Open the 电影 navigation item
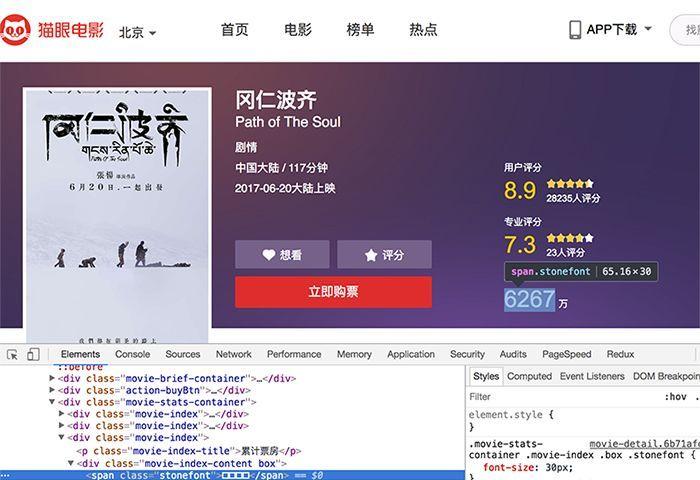Image resolution: width=700 pixels, height=480 pixels. (x=298, y=29)
